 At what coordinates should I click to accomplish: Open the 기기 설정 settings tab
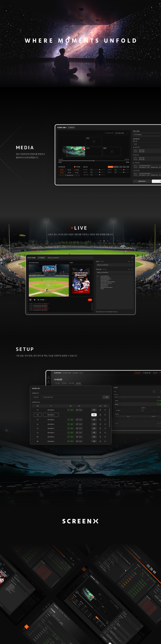58,383
